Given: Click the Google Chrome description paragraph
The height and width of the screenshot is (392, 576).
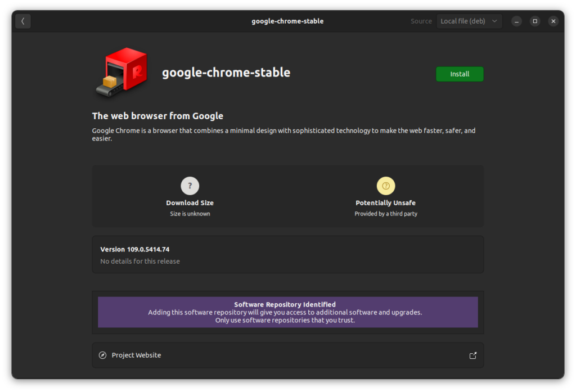Looking at the screenshot, I should (283, 134).
